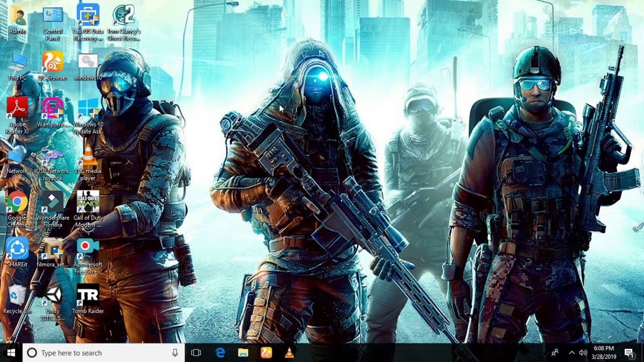The image size is (644, 362).
Task: Launch Microsoft Edge from the taskbar
Action: click(x=220, y=353)
